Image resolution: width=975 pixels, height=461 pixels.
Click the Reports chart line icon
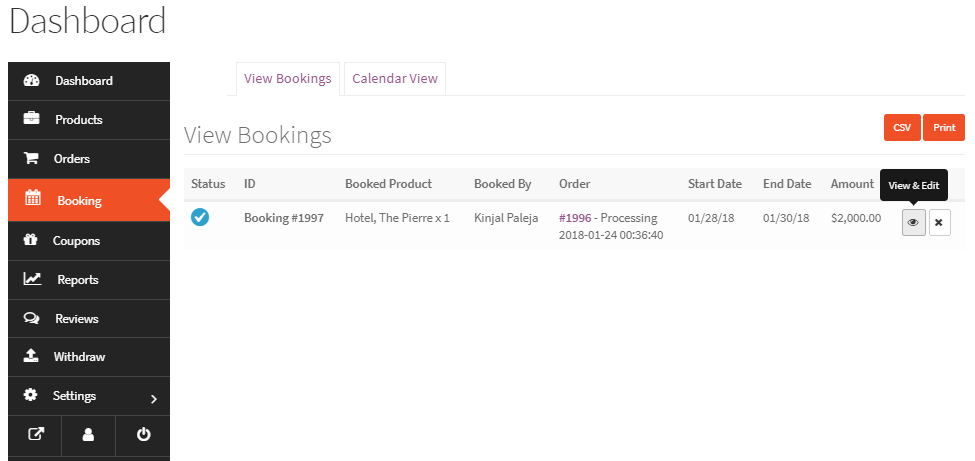click(x=32, y=279)
